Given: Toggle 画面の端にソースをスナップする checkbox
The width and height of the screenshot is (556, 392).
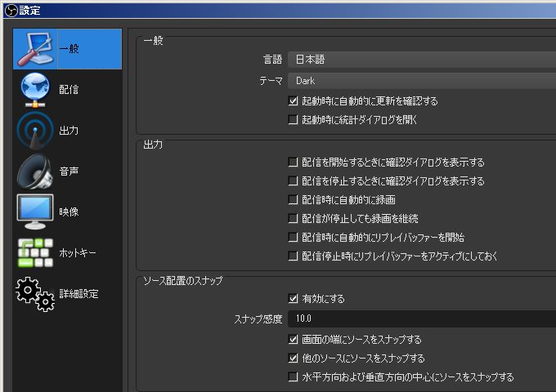Looking at the screenshot, I should click(x=294, y=340).
